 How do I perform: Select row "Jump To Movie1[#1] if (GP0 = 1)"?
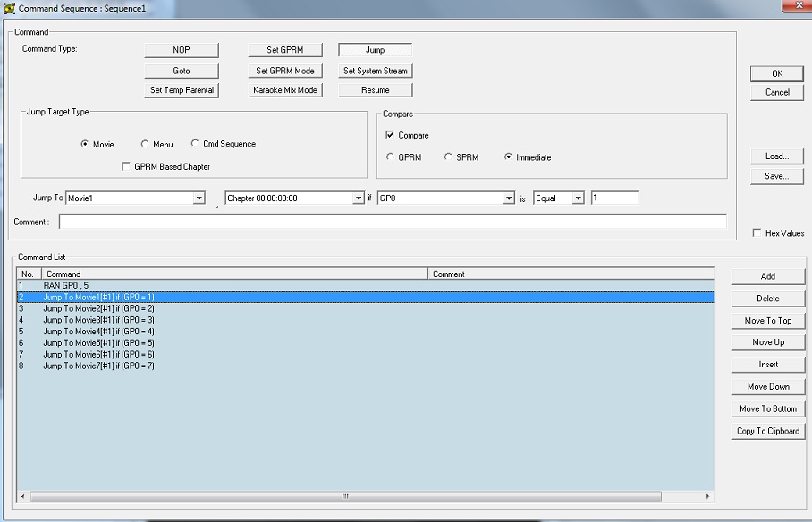tap(365, 298)
